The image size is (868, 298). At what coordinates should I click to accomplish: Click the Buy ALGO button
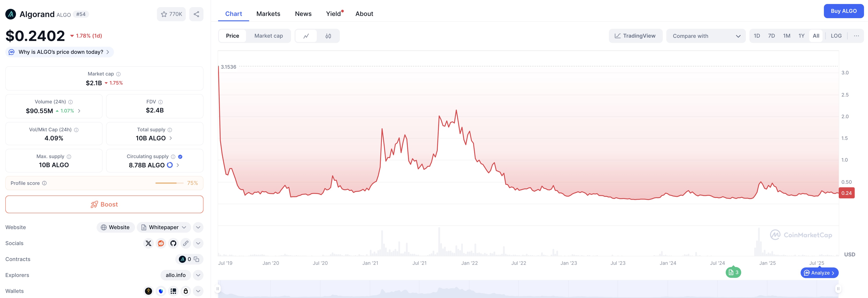tap(843, 11)
